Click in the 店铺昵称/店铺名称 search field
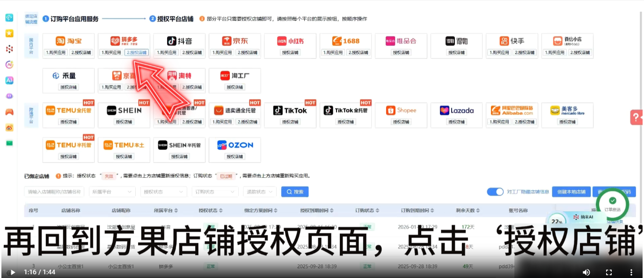 click(54, 192)
